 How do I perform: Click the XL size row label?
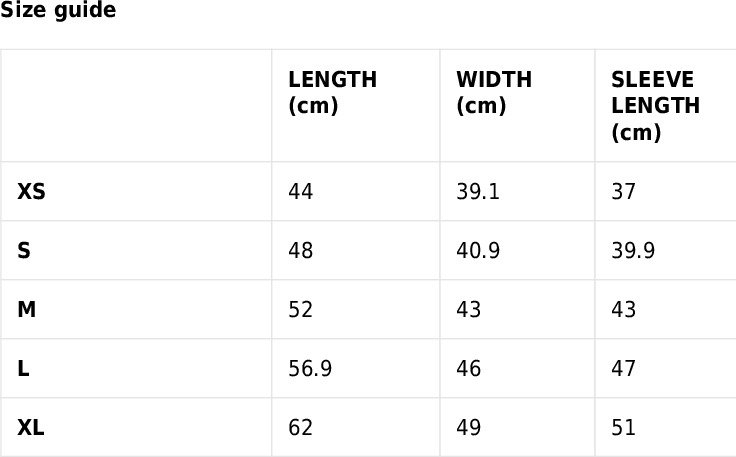31,427
